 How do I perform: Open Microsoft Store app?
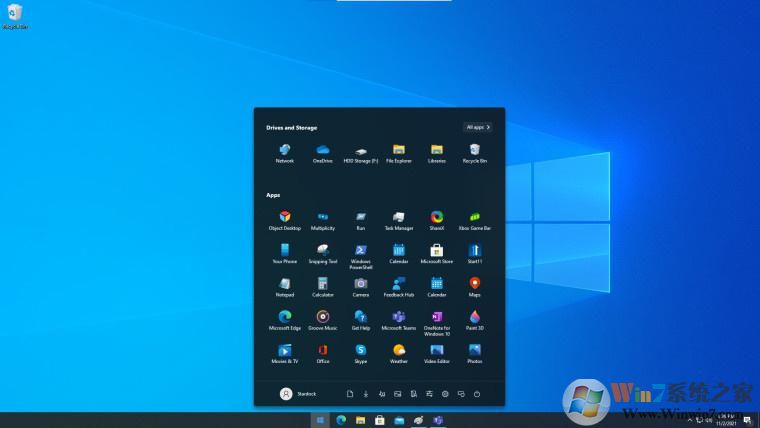[x=437, y=251]
